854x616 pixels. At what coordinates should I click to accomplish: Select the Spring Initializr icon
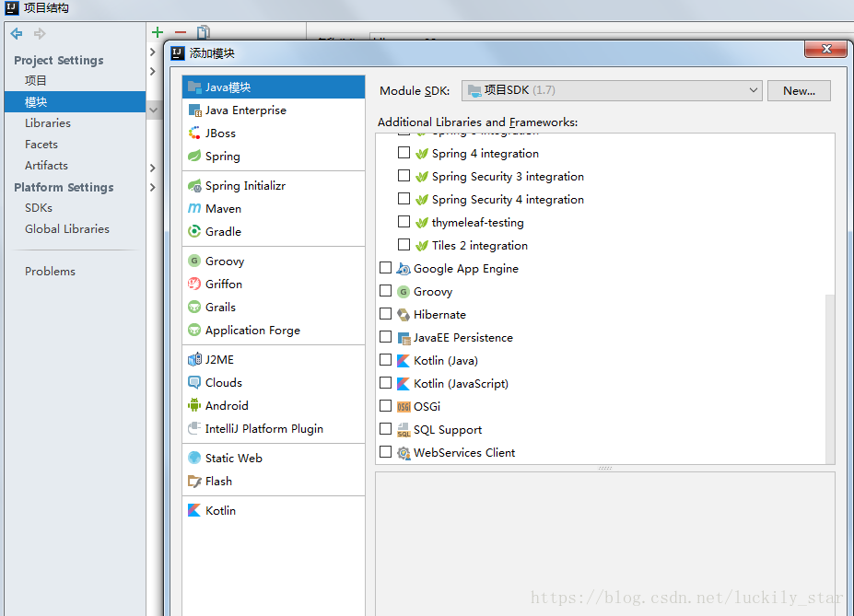[194, 186]
